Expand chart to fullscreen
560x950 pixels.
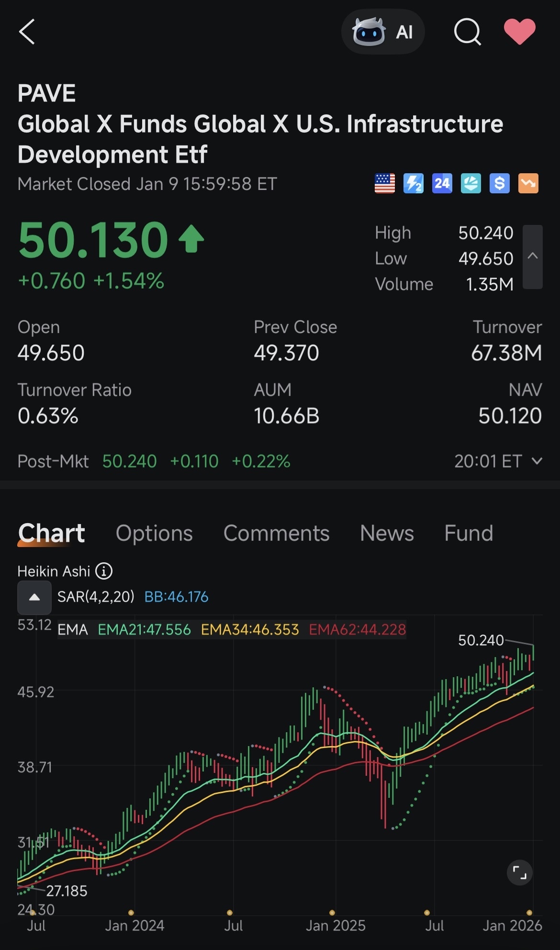(520, 872)
